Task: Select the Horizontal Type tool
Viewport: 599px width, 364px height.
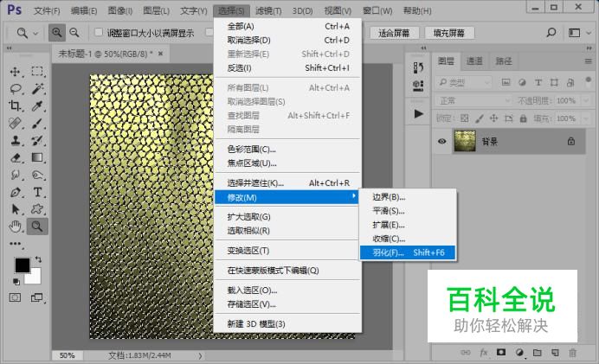Action: (37, 192)
